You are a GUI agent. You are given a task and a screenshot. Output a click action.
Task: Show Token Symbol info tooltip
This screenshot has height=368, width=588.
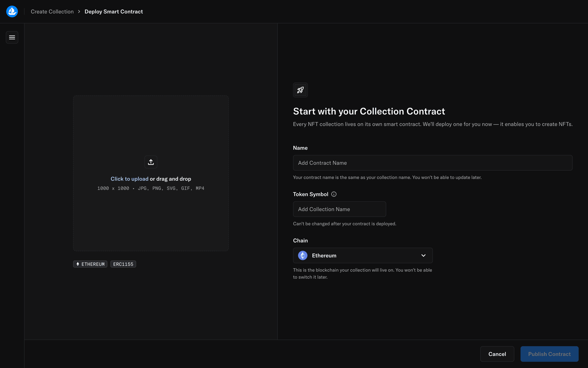point(334,194)
